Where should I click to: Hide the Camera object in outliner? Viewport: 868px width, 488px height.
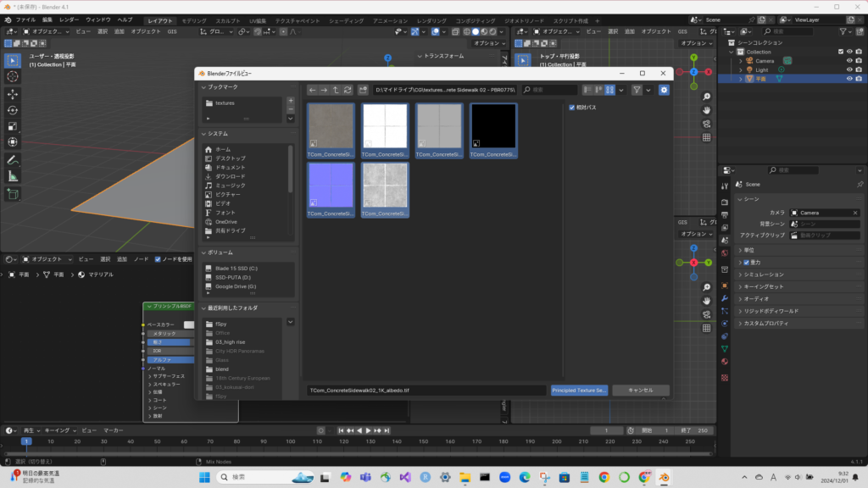click(849, 60)
